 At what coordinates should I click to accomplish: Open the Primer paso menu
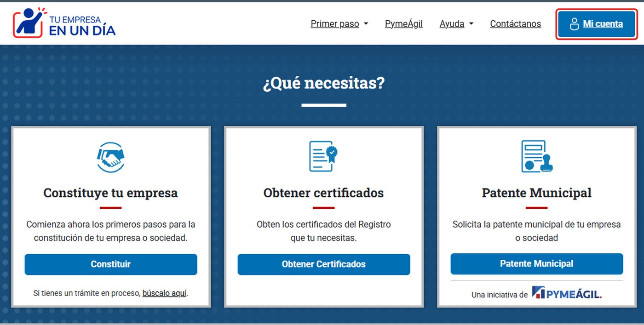click(339, 24)
